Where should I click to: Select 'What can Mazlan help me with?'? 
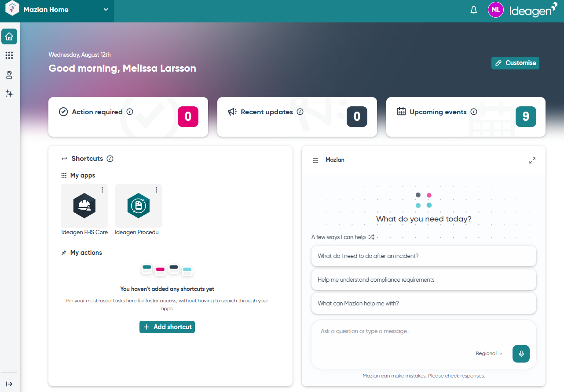click(x=424, y=303)
